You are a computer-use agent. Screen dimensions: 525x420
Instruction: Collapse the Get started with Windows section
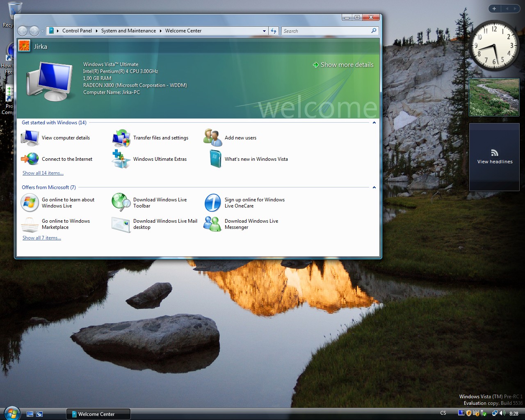coord(374,123)
